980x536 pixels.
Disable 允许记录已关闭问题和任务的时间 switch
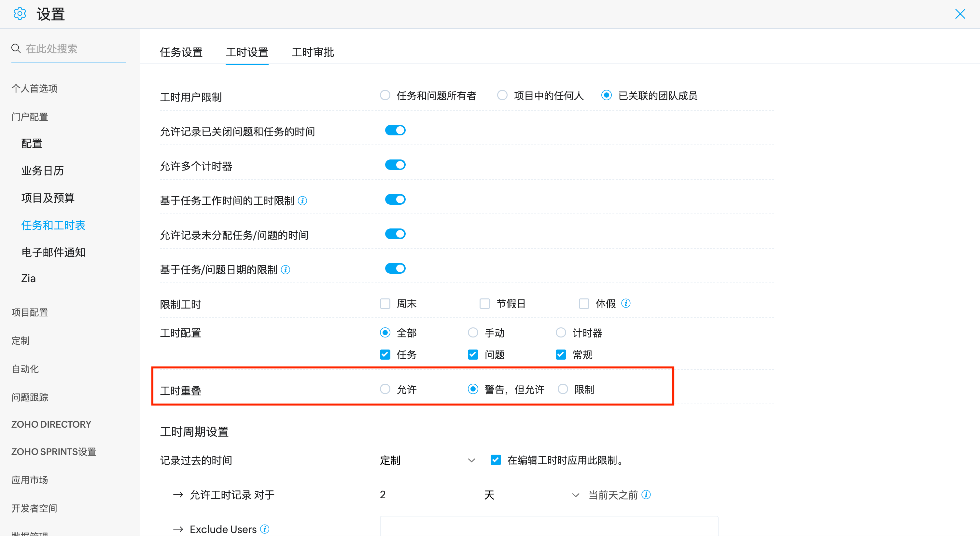(x=395, y=131)
